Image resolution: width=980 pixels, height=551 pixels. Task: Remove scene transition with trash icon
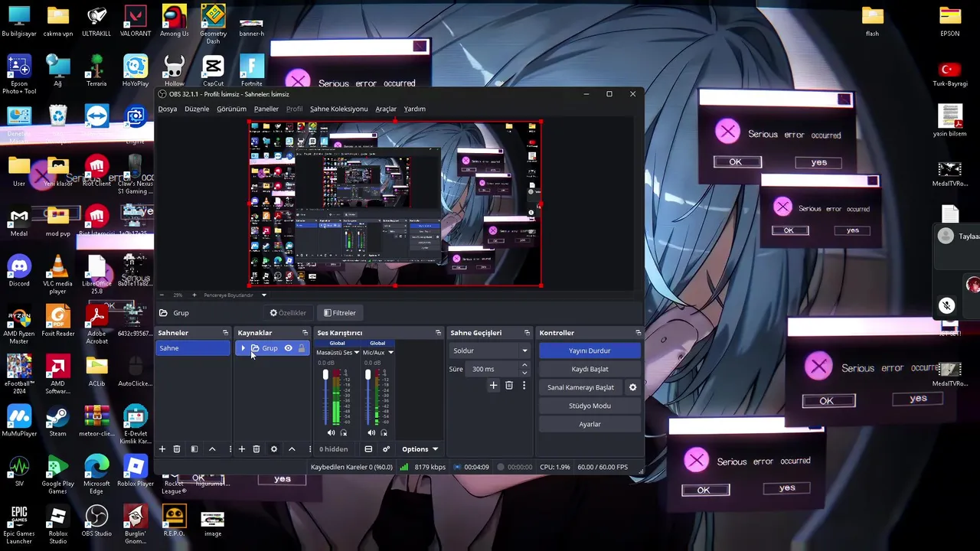pos(509,386)
